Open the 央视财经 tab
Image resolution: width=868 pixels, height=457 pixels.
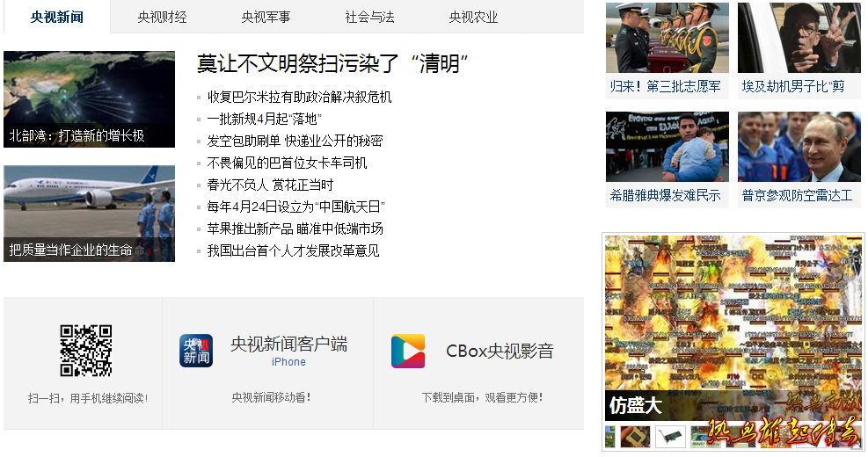(162, 18)
